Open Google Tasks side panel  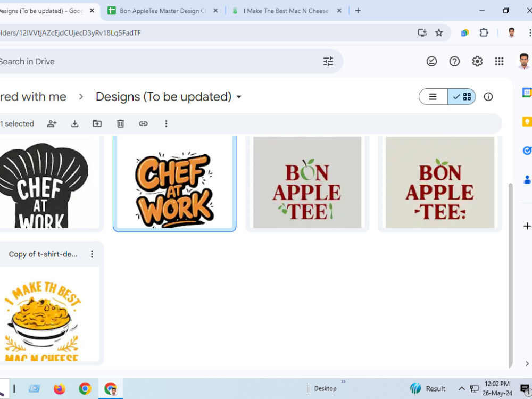click(527, 151)
